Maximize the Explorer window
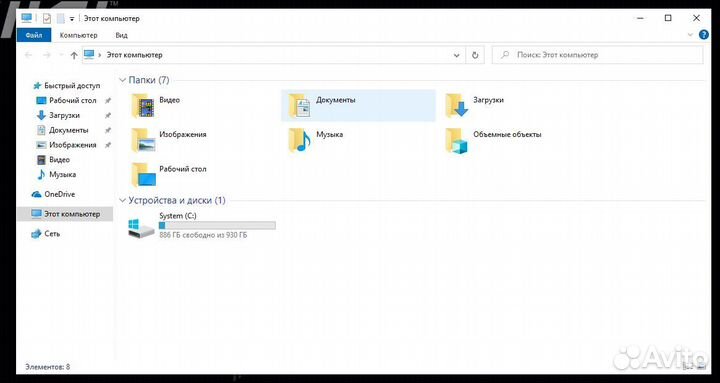This screenshot has width=720, height=383. 668,18
